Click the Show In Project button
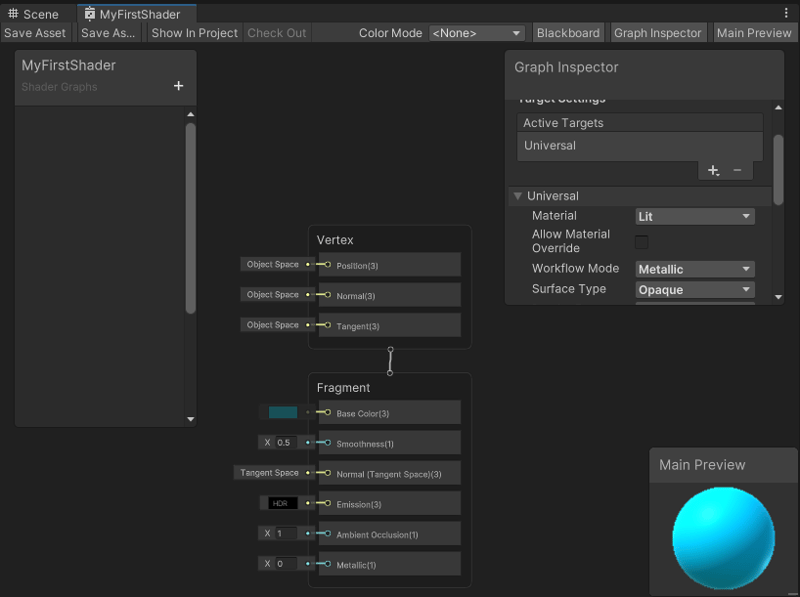The height and width of the screenshot is (597, 800). tap(195, 33)
